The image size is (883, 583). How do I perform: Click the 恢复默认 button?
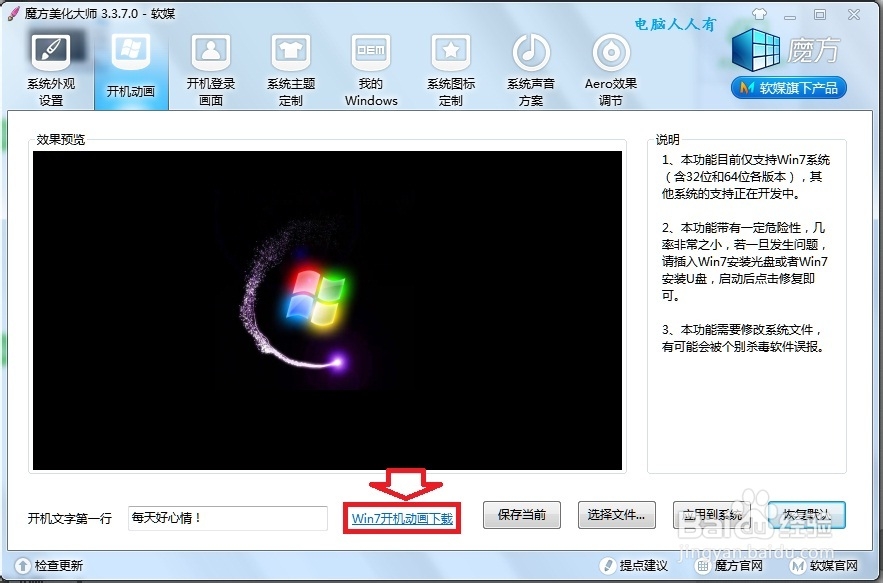click(806, 515)
